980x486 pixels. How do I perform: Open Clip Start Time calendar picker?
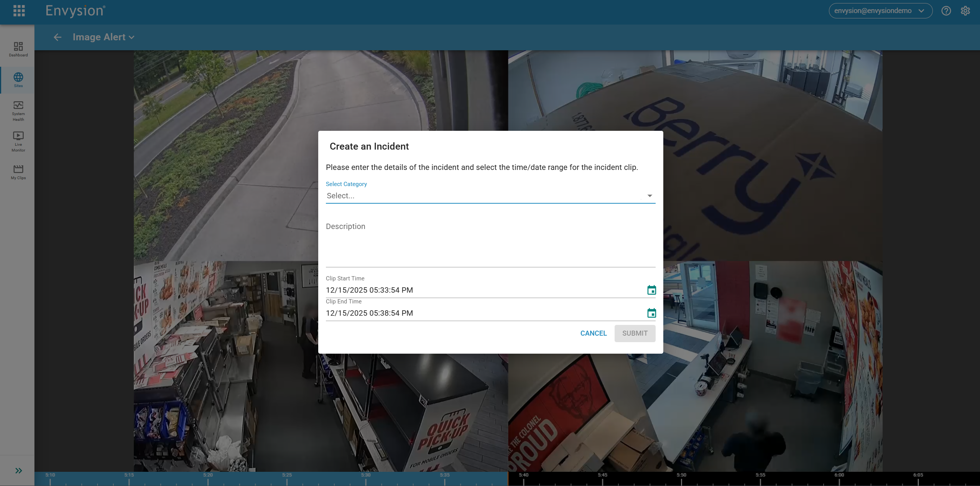[651, 290]
